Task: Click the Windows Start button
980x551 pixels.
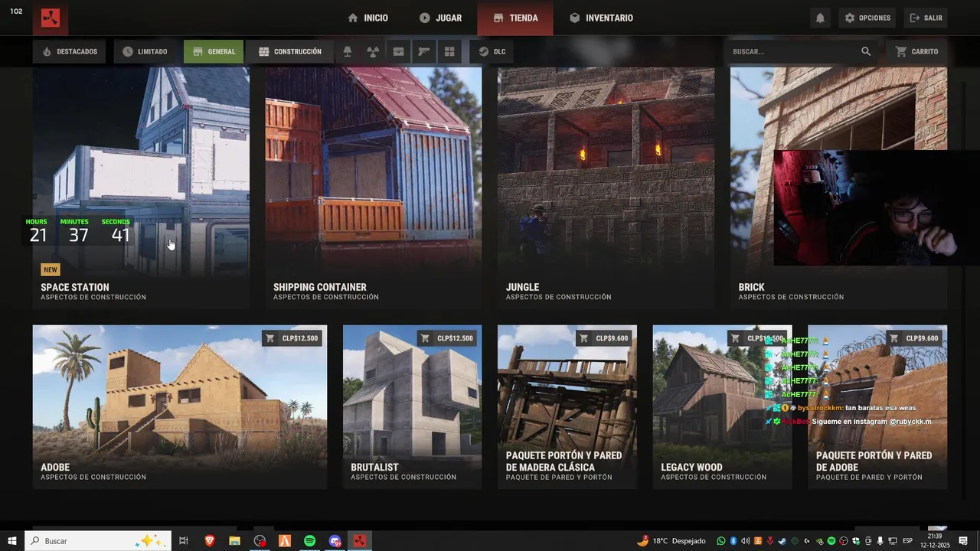Action: (x=11, y=541)
